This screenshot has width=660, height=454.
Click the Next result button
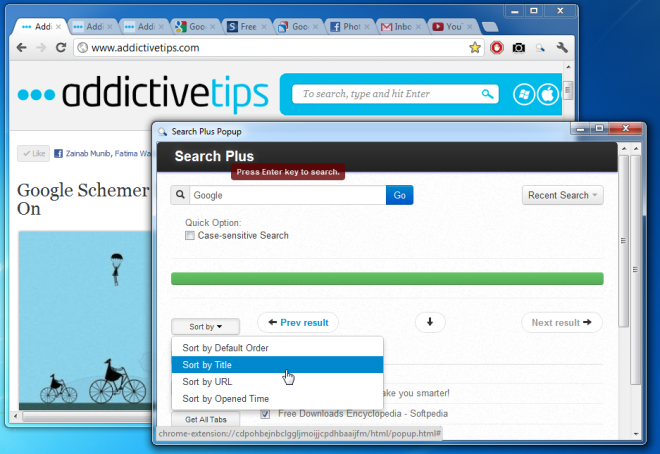562,323
